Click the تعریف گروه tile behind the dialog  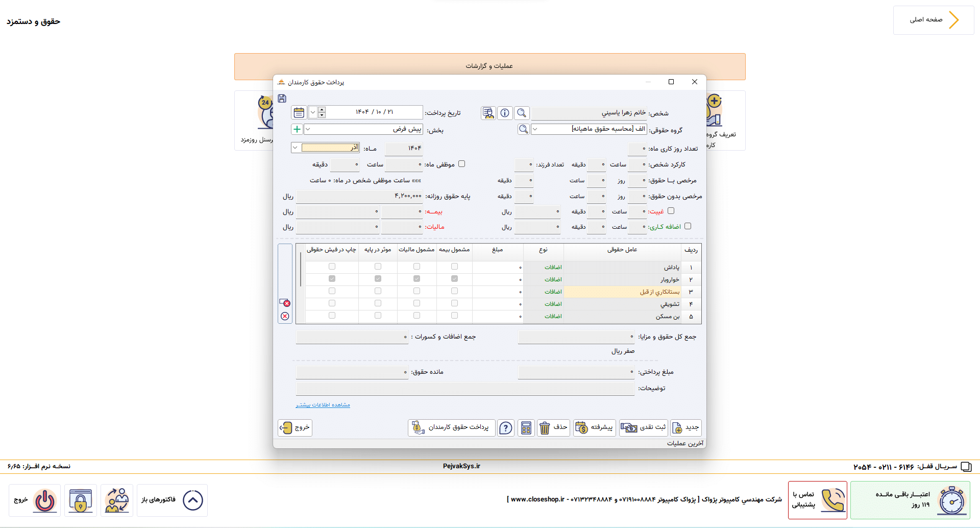click(725, 121)
